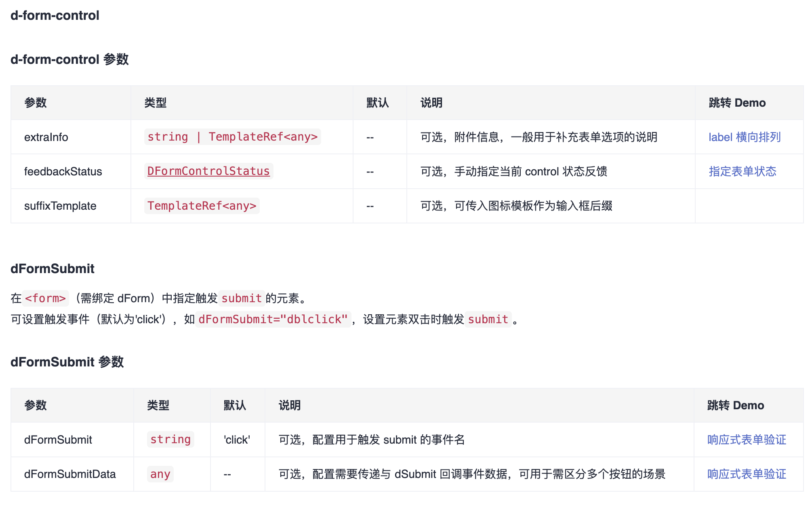Click the 'string | TemplateRef<any>' code tag
The height and width of the screenshot is (505, 812).
tap(232, 137)
